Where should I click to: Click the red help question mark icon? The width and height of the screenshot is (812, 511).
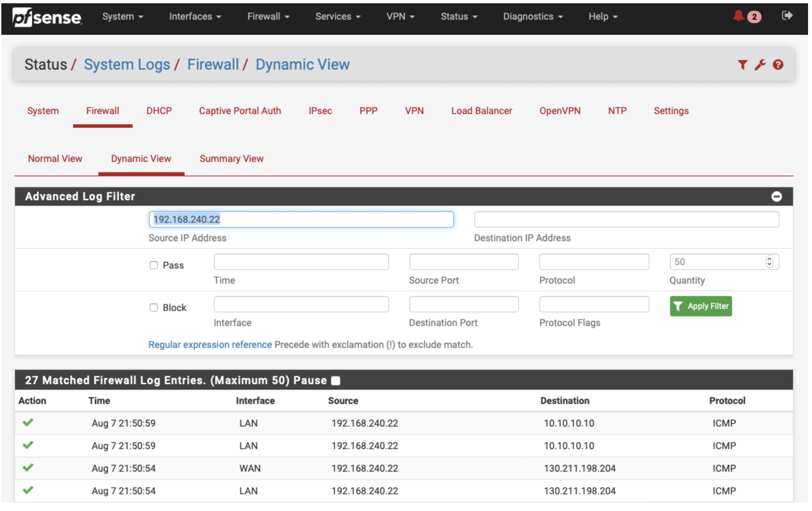778,64
